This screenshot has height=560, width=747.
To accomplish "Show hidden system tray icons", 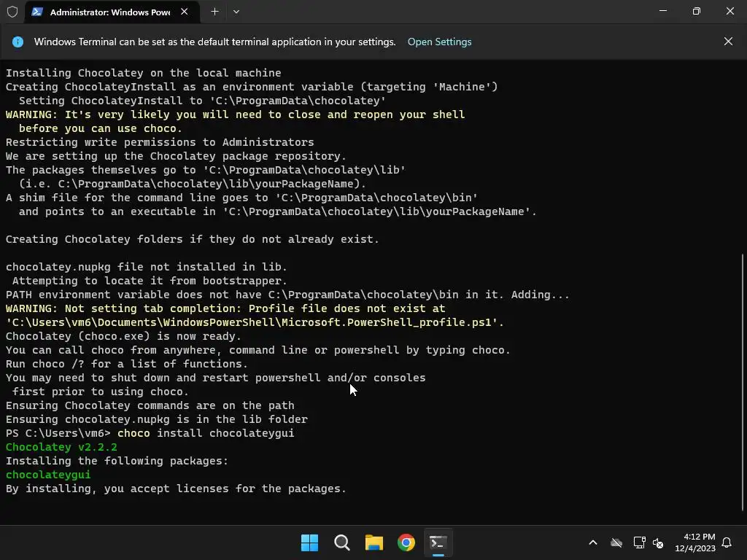I will [x=593, y=542].
